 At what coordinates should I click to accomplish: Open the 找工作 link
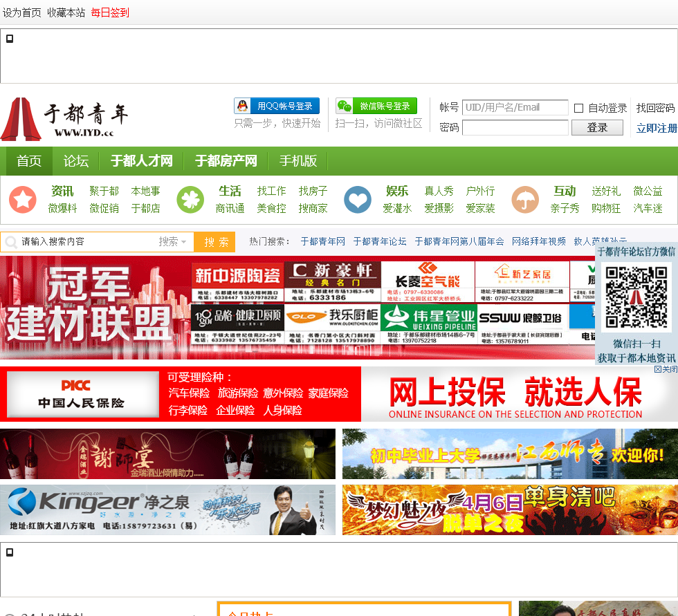pyautogui.click(x=271, y=191)
